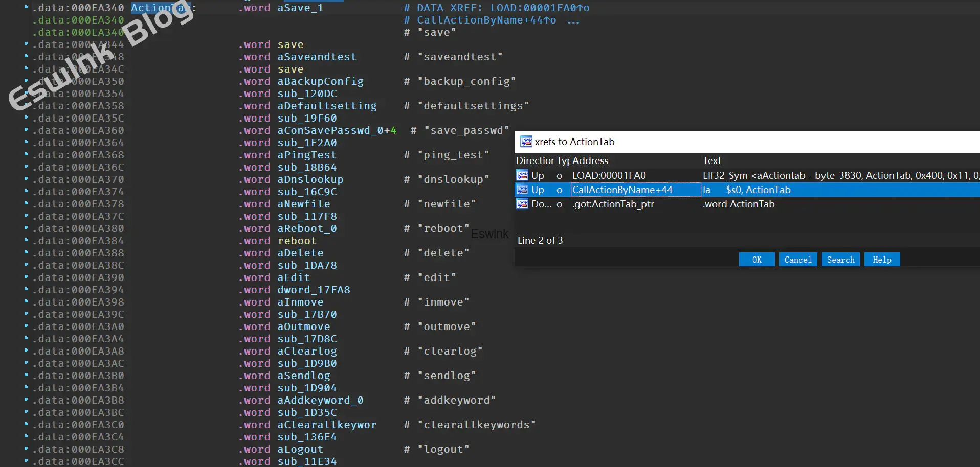The width and height of the screenshot is (980, 467).
Task: Follow the sub_120DC function reference
Action: pos(307,94)
